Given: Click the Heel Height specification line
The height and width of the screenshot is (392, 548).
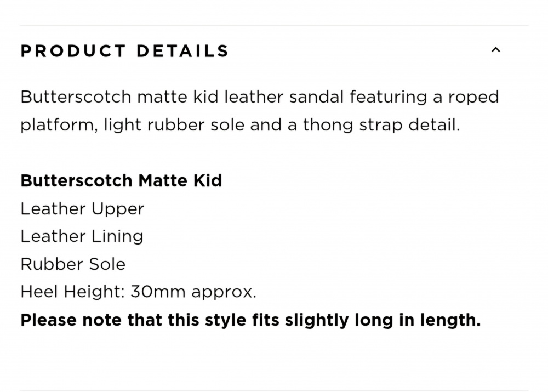Looking at the screenshot, I should coord(139,292).
